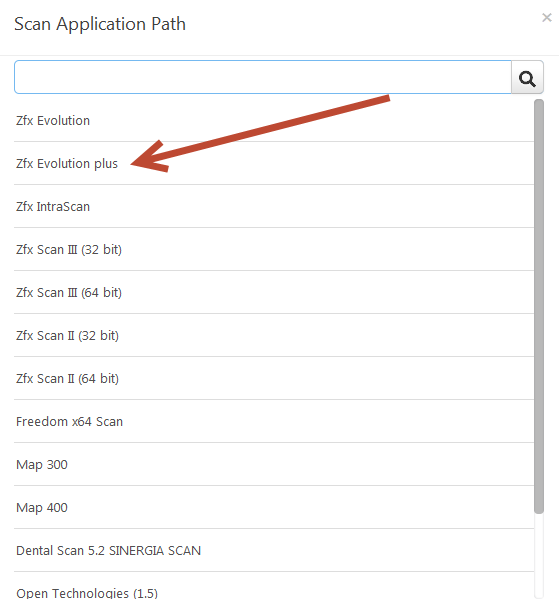
Task: Click the Scan Application Path title
Action: (100, 24)
